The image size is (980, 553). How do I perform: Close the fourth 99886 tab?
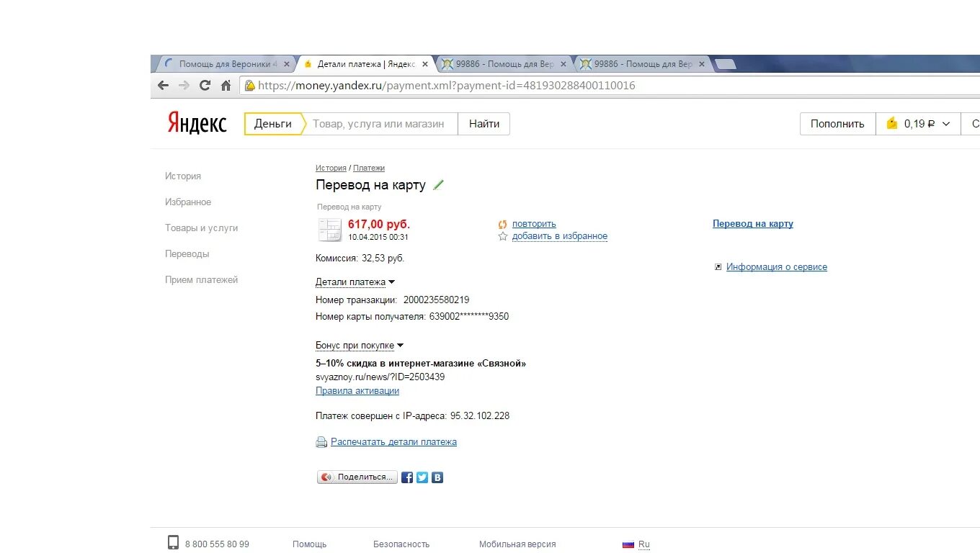point(701,64)
